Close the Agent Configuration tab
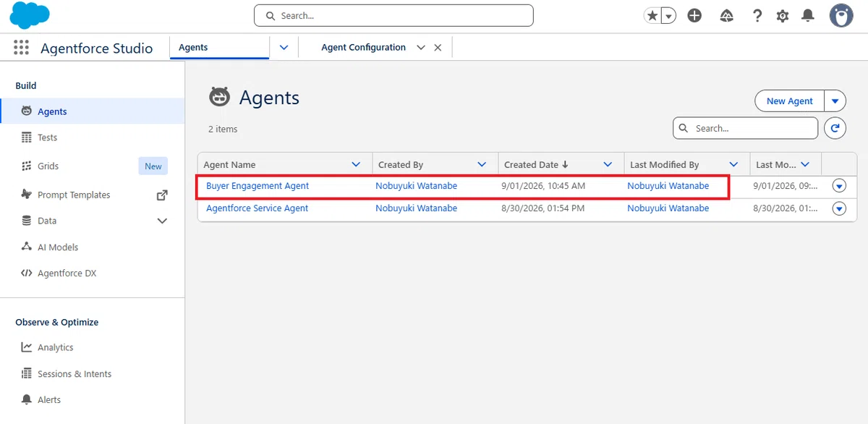 (438, 48)
